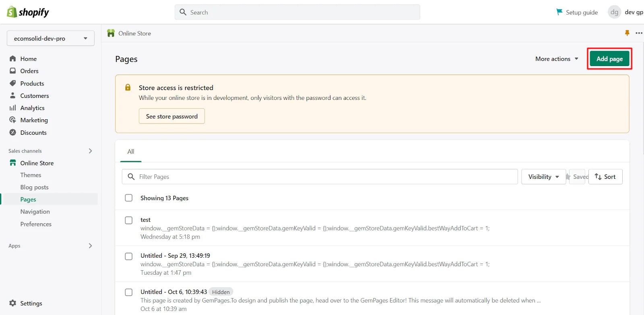Screen dimensions: 644x315
Task: Click the Discounts badge icon
Action: [13, 132]
